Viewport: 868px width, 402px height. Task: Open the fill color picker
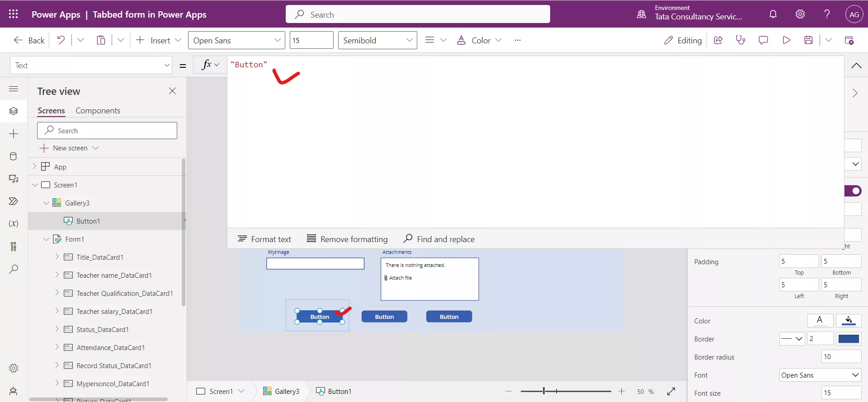849,321
